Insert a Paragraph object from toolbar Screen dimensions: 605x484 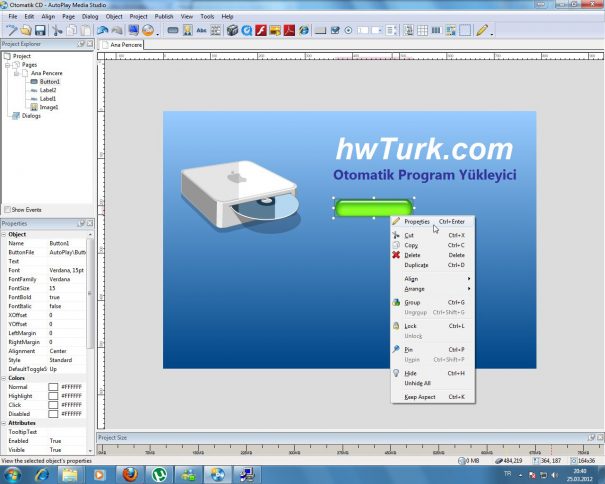(216, 30)
